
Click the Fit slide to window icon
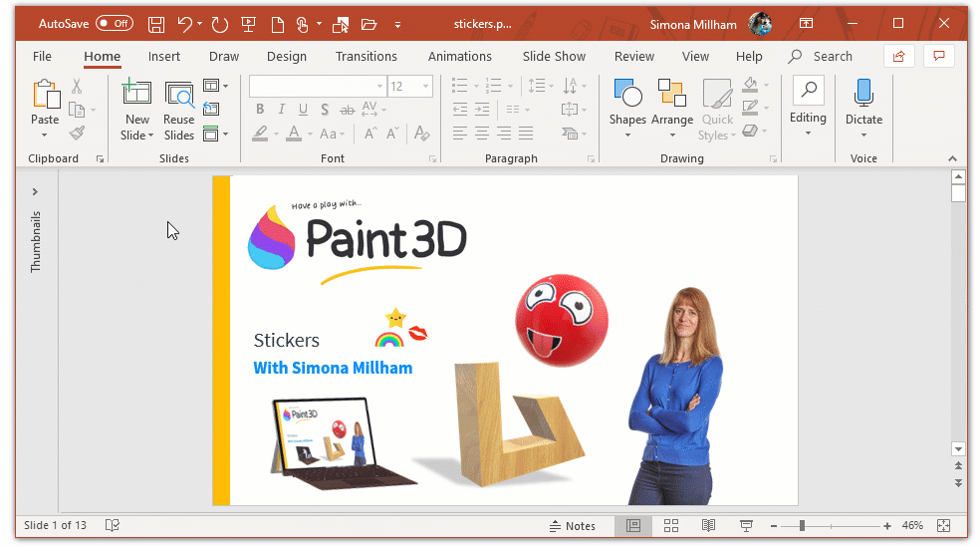point(944,526)
